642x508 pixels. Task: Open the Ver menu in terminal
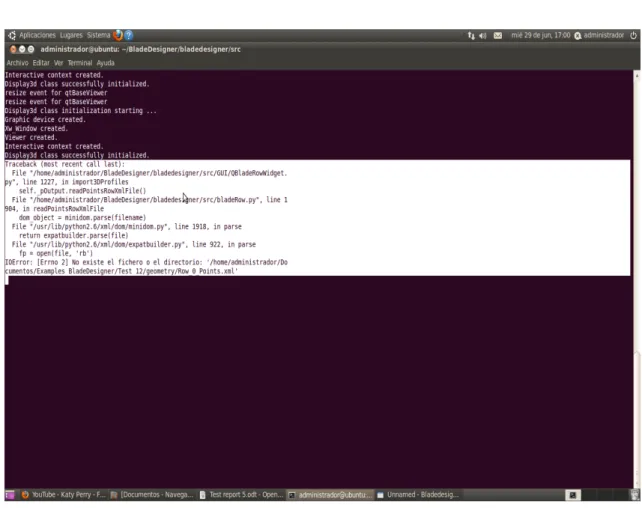pos(59,63)
